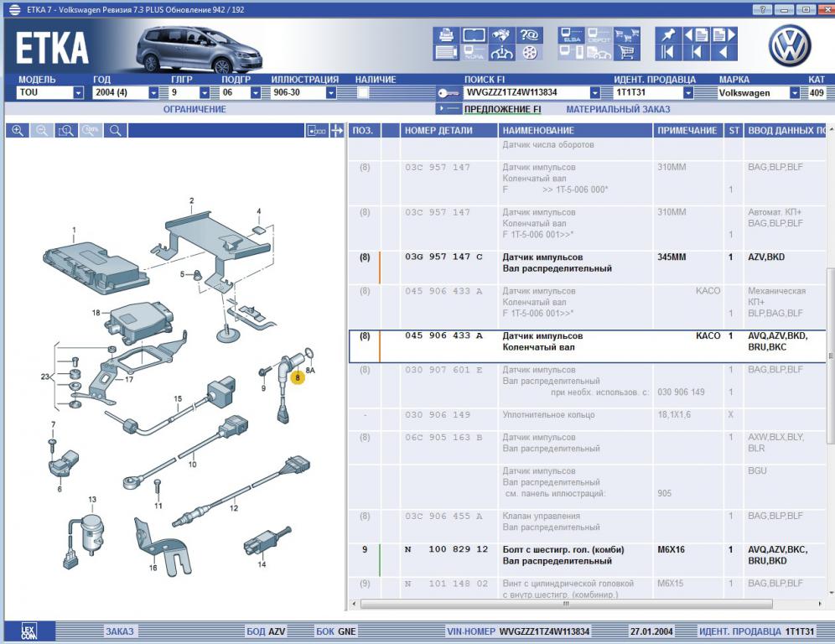Image resolution: width=835 pixels, height=644 pixels.
Task: Click callout number 18 in the illustration
Action: [x=96, y=312]
